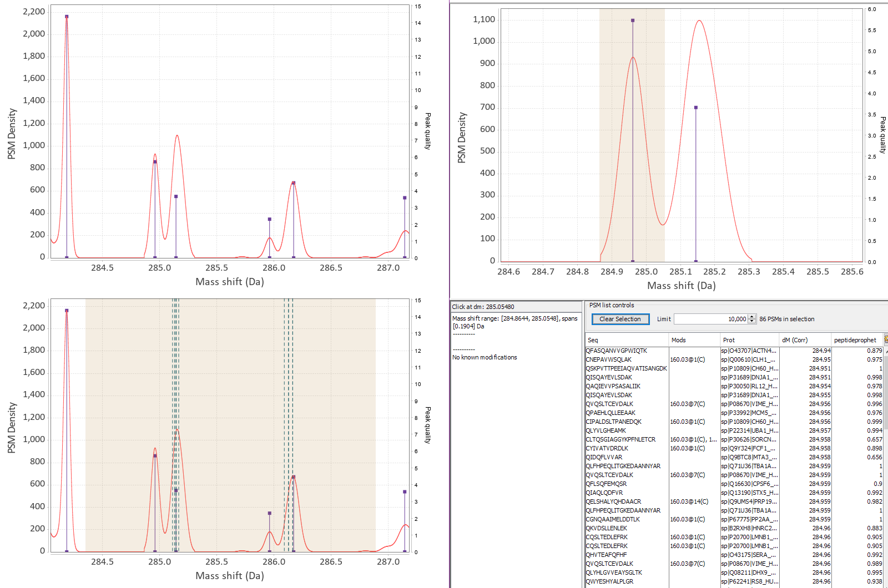888x588 pixels.
Task: Click the peak near 286.0 in top-left plot
Action: (270, 219)
